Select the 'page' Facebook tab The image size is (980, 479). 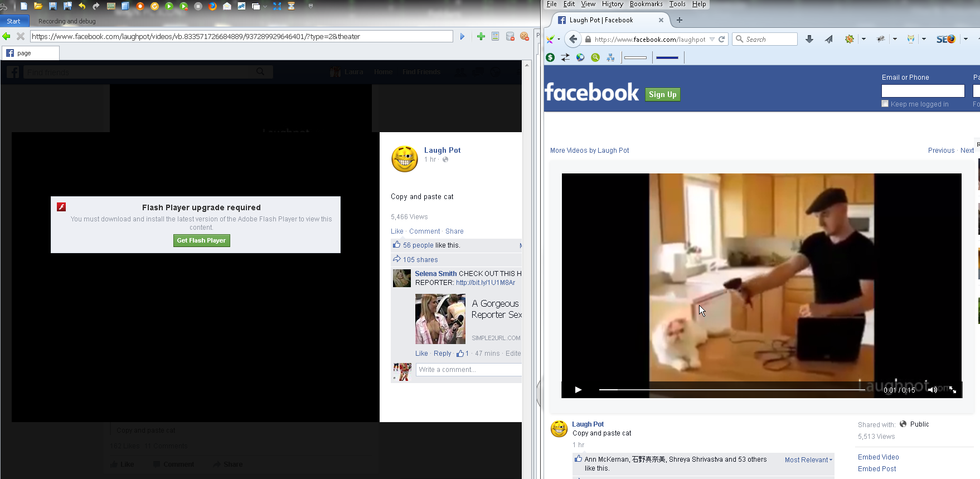[31, 53]
